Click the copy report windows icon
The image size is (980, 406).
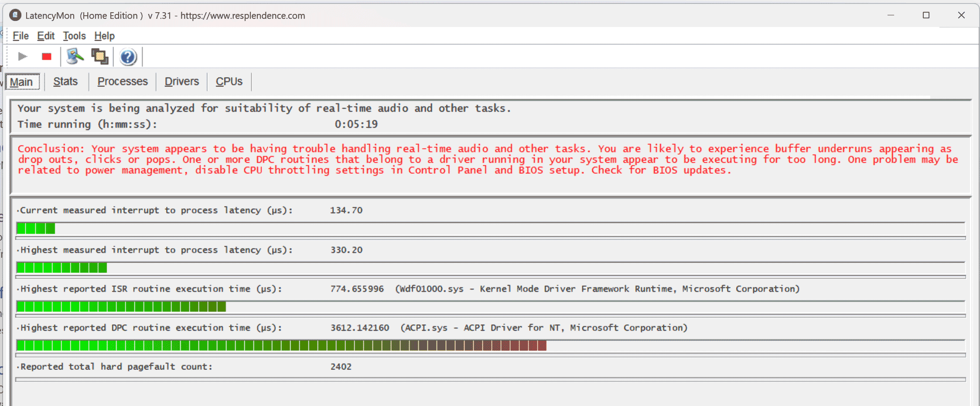tap(100, 57)
